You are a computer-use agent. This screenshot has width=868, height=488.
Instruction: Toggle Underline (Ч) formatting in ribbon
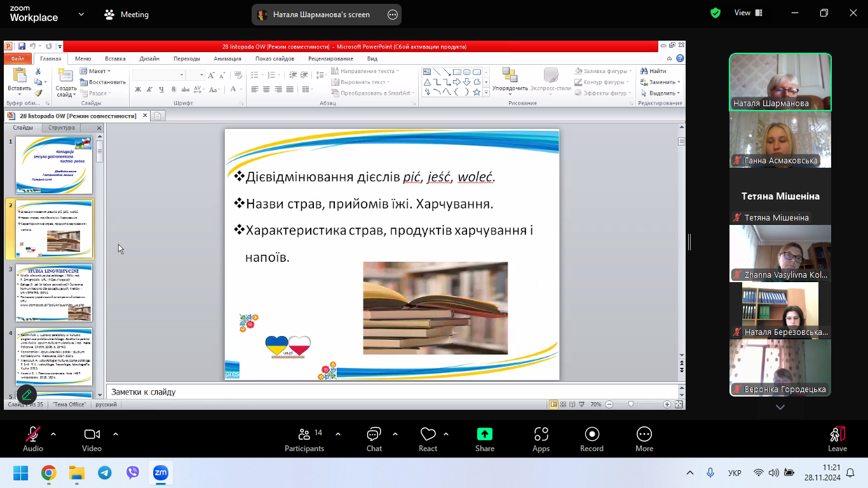(x=161, y=90)
